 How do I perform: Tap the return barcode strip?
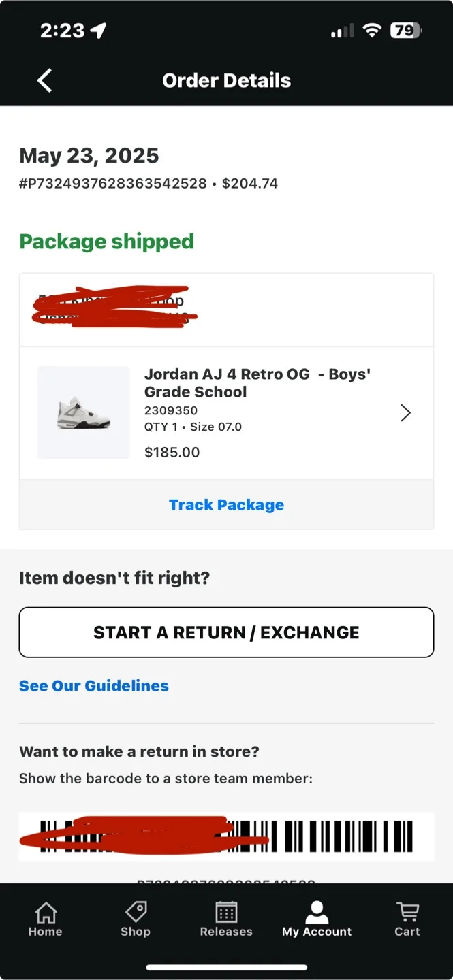[226, 836]
